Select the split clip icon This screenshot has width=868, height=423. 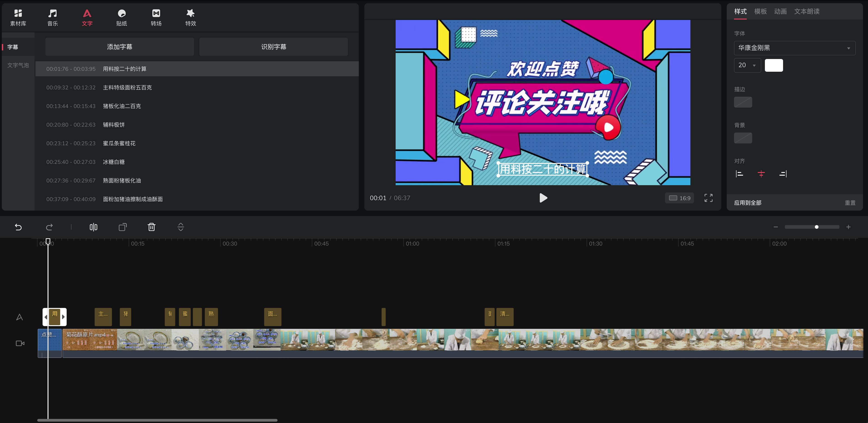coord(93,227)
